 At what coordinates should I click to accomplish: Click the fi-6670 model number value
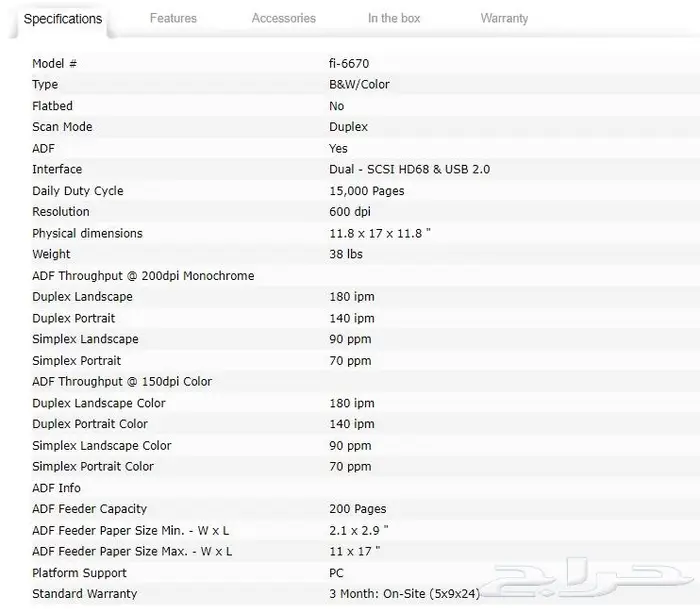click(x=349, y=64)
